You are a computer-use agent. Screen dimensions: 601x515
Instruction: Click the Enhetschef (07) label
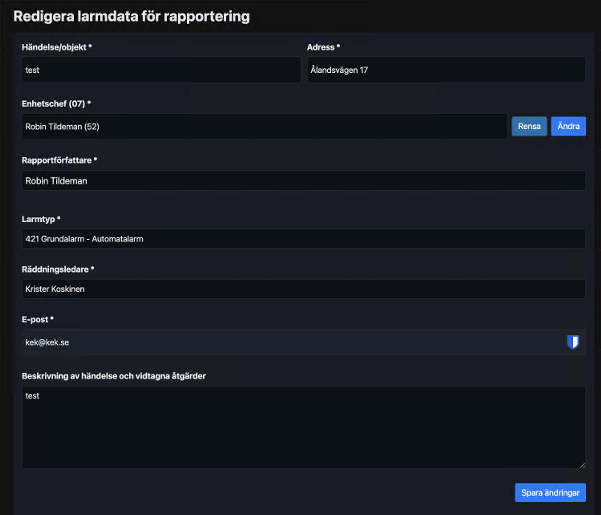point(63,103)
